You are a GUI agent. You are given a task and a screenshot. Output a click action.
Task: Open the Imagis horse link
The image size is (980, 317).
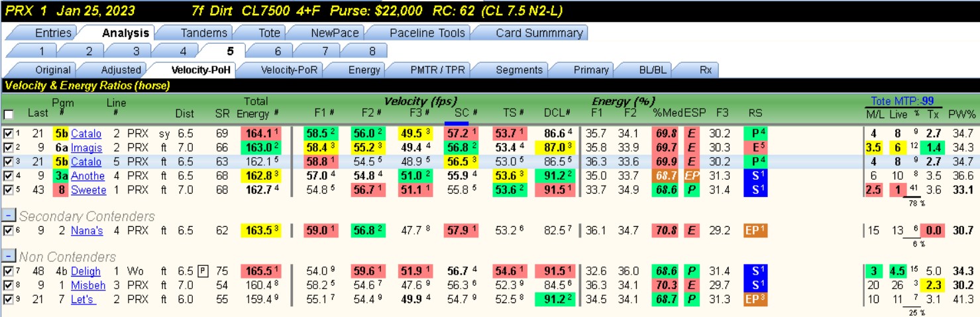87,148
